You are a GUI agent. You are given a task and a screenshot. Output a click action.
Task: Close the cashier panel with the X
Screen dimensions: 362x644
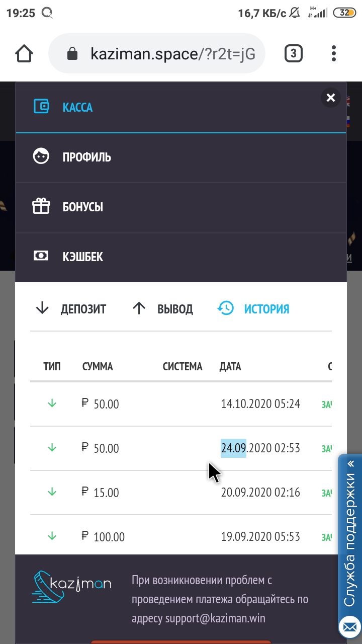pos(330,98)
